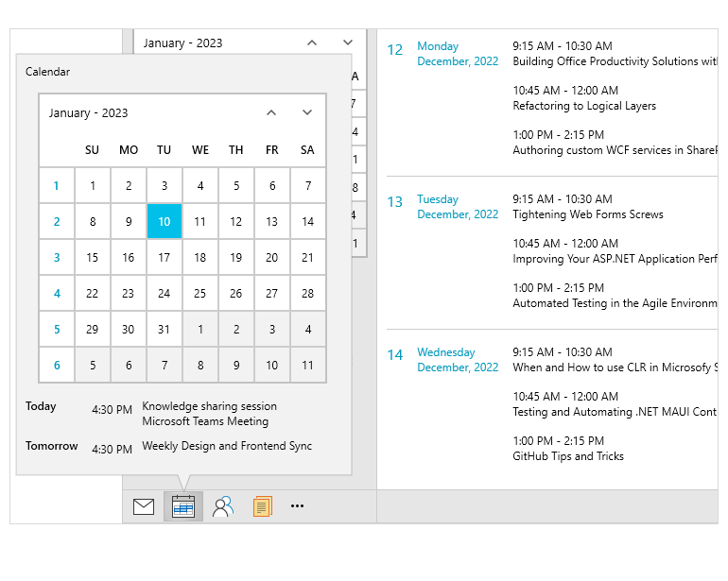Image resolution: width=728 pixels, height=581 pixels.
Task: Open Tightening Web Forms Screws session
Action: [588, 214]
